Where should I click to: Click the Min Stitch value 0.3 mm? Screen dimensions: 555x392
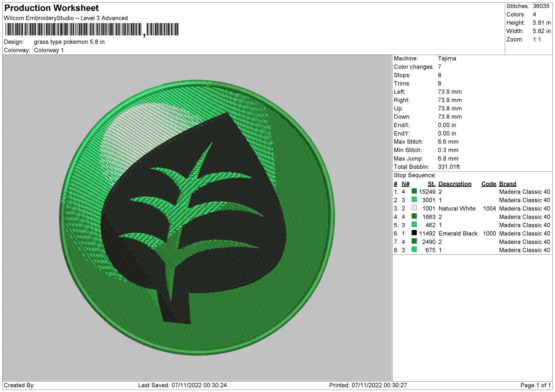(x=448, y=150)
